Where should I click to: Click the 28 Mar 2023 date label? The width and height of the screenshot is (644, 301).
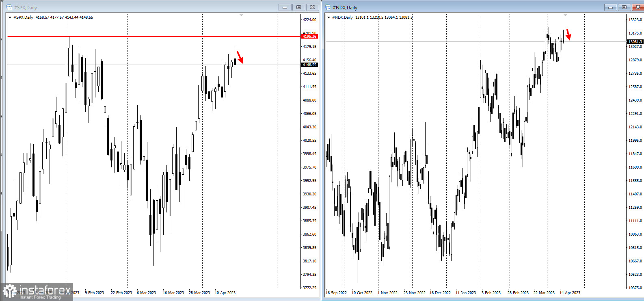pos(199,293)
